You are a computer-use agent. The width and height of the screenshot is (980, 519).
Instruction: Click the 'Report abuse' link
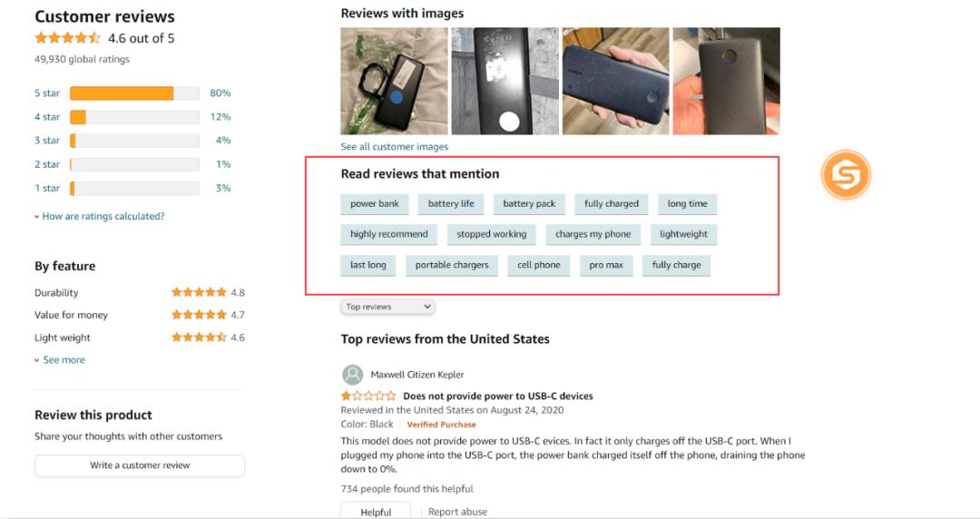pyautogui.click(x=457, y=512)
